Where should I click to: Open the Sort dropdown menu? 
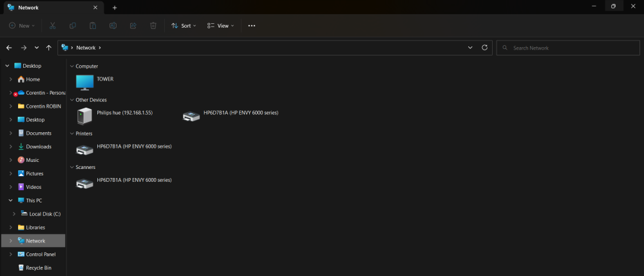184,26
